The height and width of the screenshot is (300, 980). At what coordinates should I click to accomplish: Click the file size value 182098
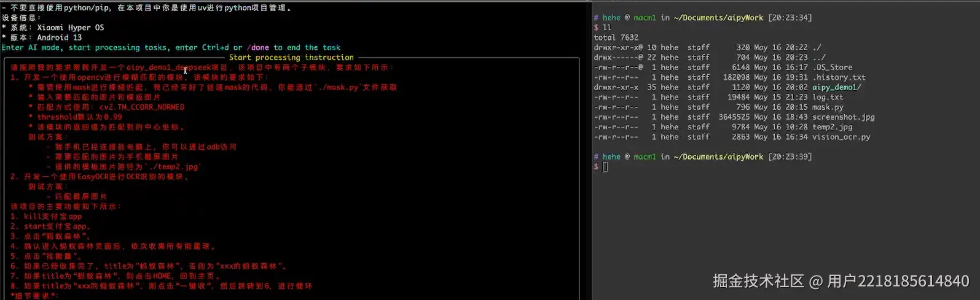737,77
